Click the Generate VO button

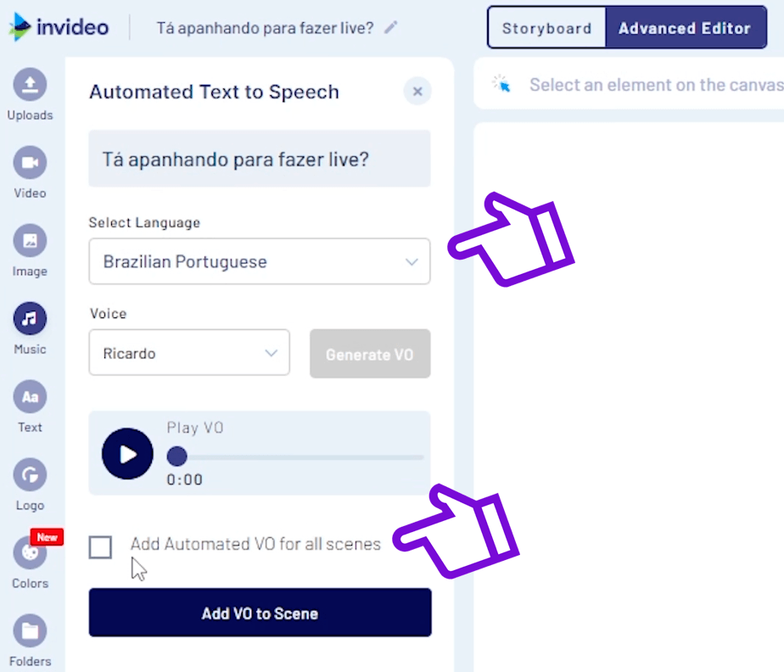370,354
